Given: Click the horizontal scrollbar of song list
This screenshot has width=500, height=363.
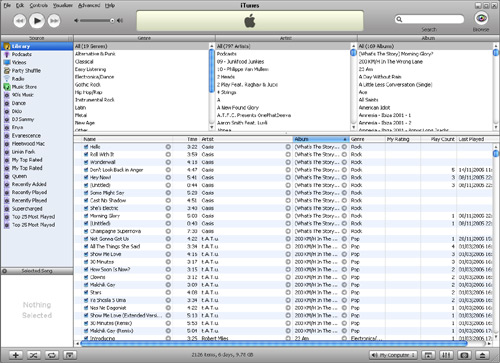Looking at the screenshot, I should point(273,343).
